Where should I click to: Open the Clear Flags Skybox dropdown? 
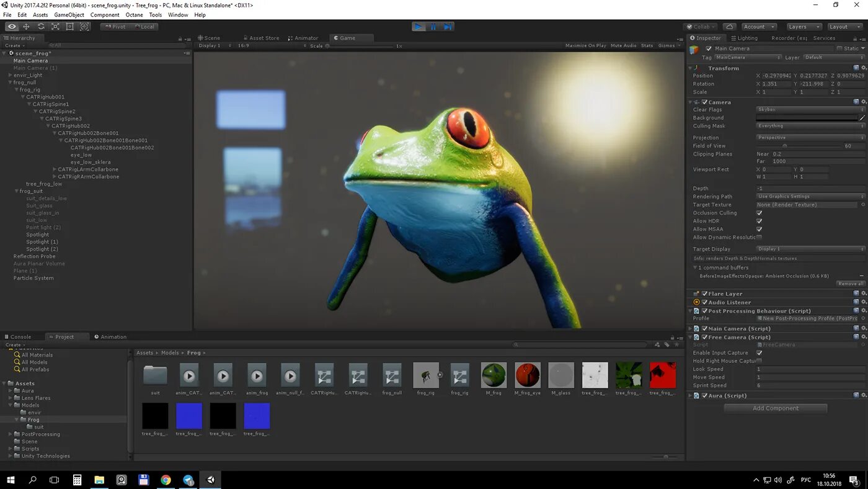[810, 110]
